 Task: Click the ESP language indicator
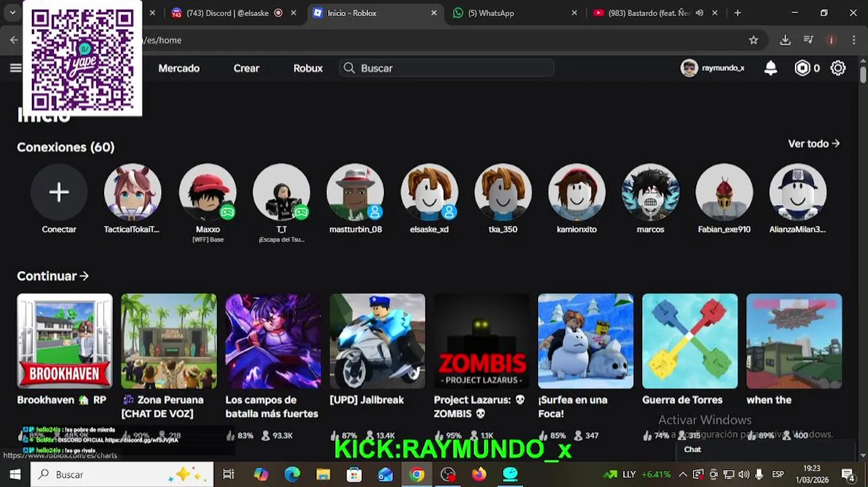coord(778,474)
